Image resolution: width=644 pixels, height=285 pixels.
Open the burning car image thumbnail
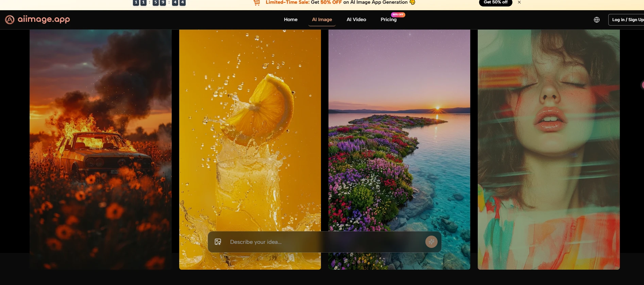tap(100, 136)
